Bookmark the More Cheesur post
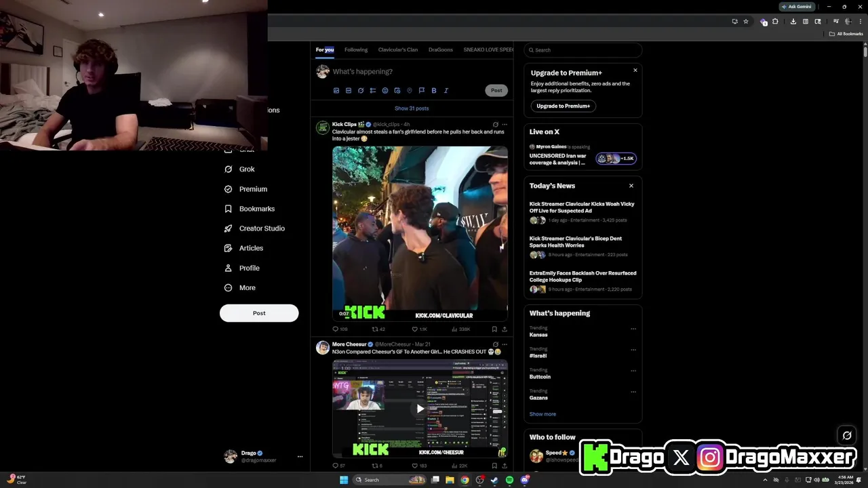The width and height of the screenshot is (868, 488). 494,466
